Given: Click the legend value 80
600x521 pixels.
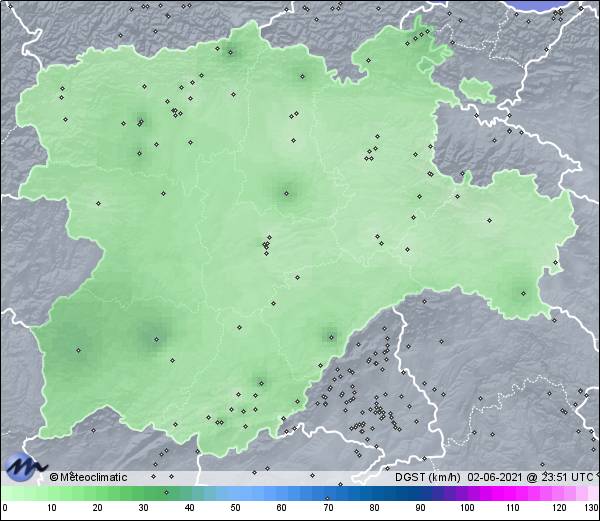Looking at the screenshot, I should [375, 508].
